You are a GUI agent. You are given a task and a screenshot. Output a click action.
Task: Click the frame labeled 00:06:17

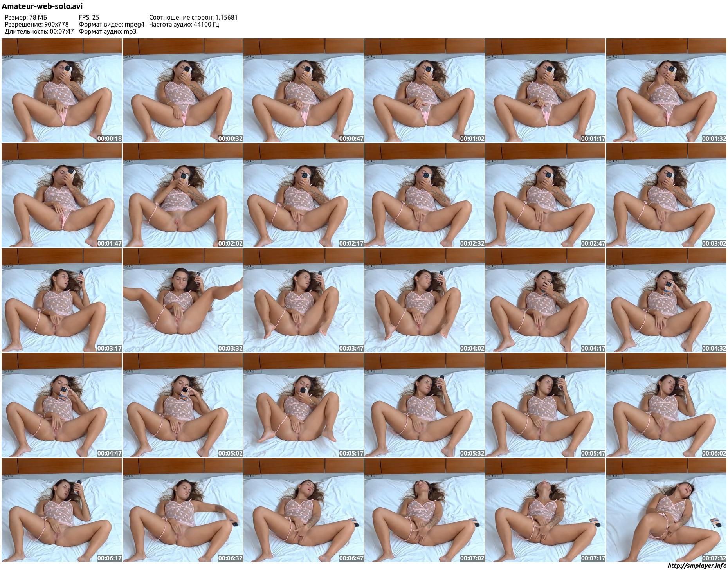(x=61, y=510)
